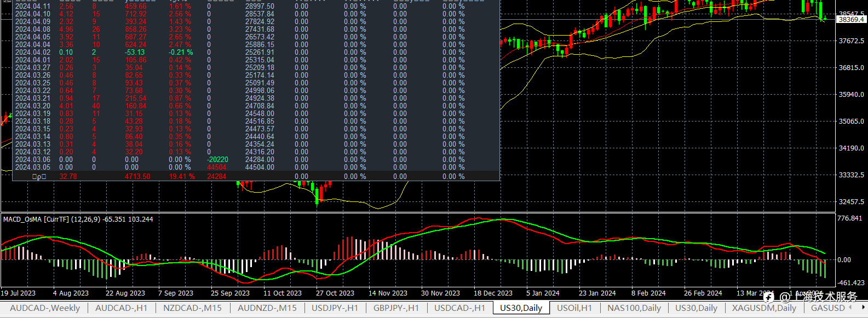
Task: Switch to the USDCAD-,H1 chart tab
Action: tap(459, 308)
